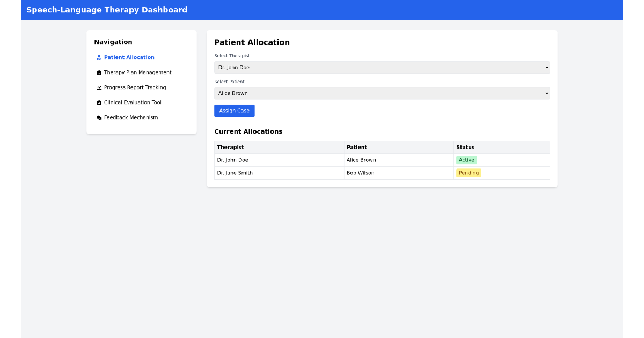Click the Therapist column header
This screenshot has height=338, width=644.
pos(230,147)
